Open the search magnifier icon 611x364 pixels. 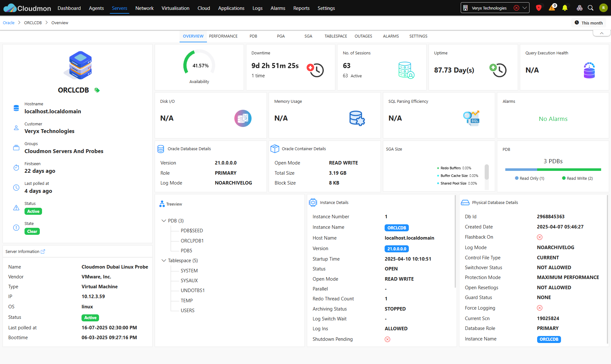(x=591, y=8)
